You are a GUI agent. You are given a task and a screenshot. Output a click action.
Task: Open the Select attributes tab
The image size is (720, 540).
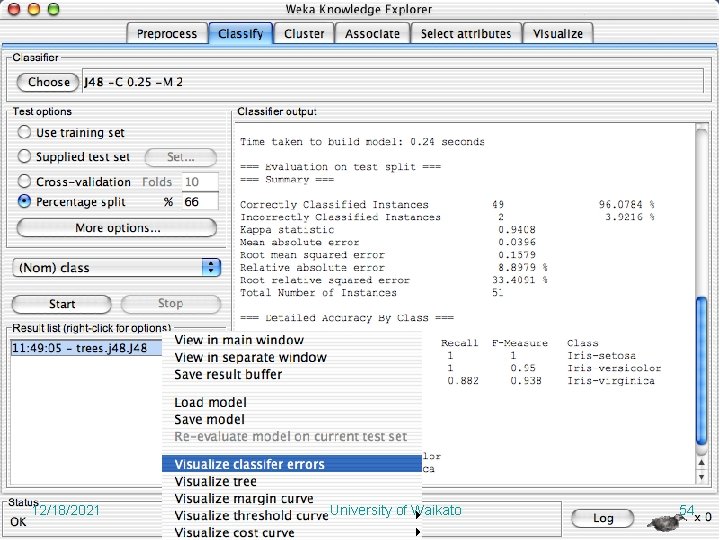coord(466,34)
